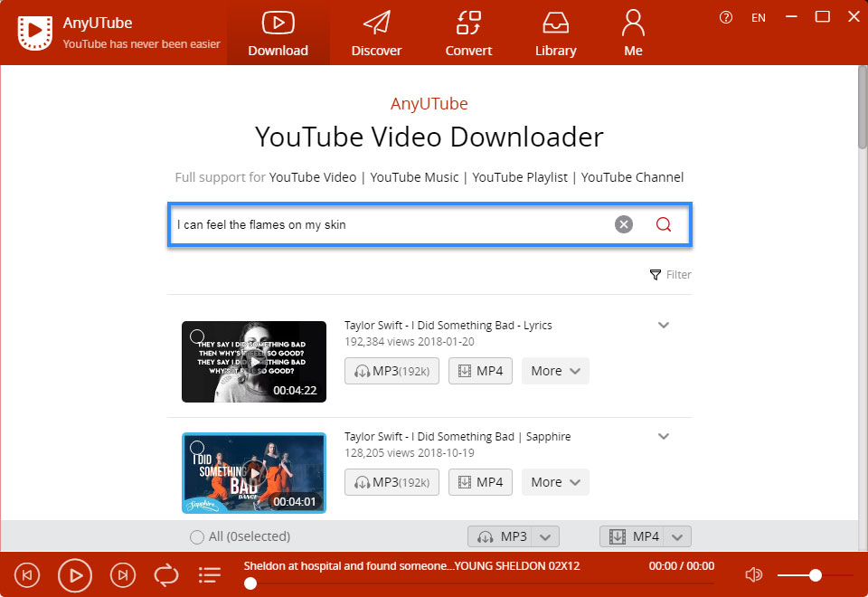
Task: Click the now-playing Sheldon track title
Action: (412, 566)
